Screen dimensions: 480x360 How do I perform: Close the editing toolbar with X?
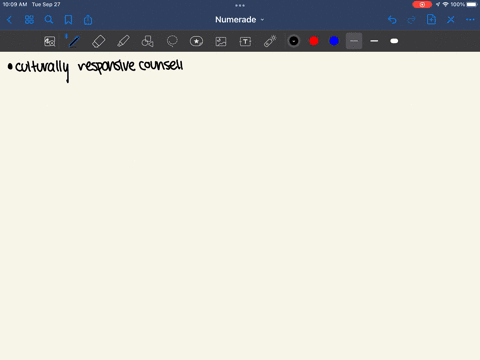click(x=451, y=20)
